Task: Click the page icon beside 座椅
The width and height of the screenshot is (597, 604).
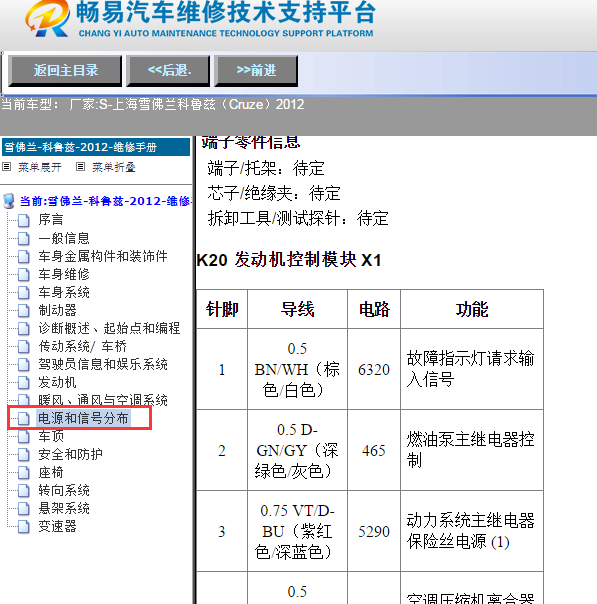Action: pos(23,473)
